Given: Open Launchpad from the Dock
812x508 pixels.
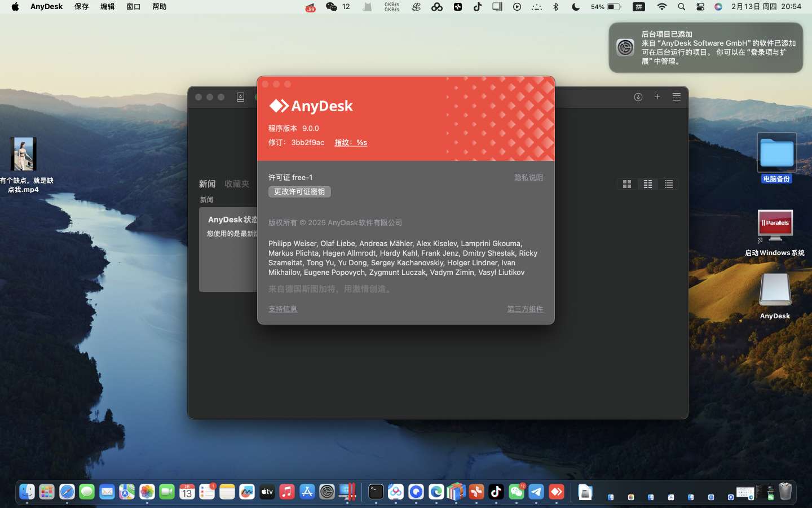Looking at the screenshot, I should [47, 492].
